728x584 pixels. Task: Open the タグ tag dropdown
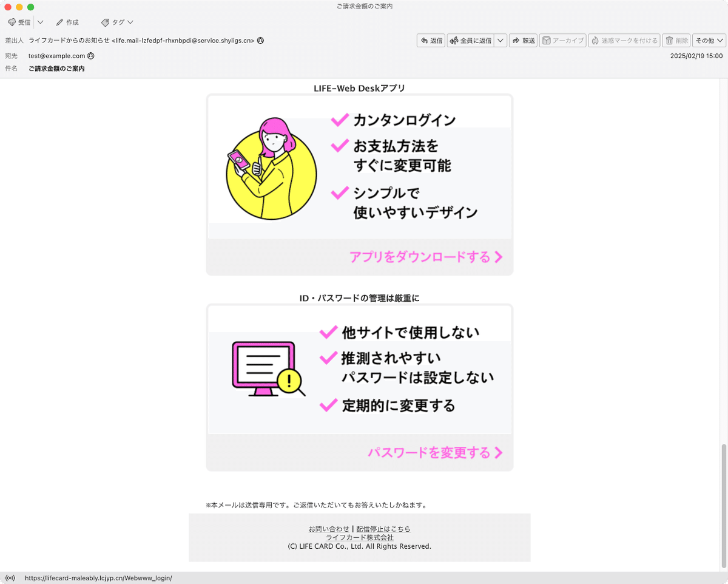[x=118, y=22]
